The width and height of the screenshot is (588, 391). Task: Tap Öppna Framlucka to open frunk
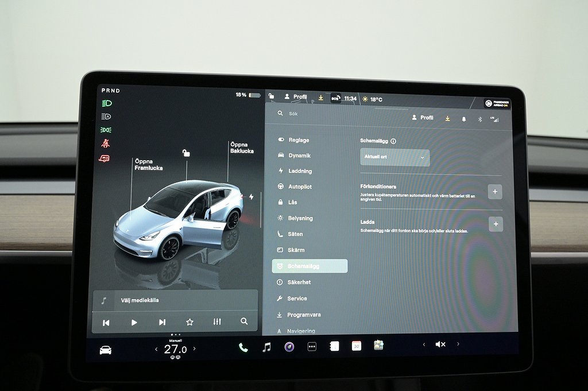(x=148, y=164)
